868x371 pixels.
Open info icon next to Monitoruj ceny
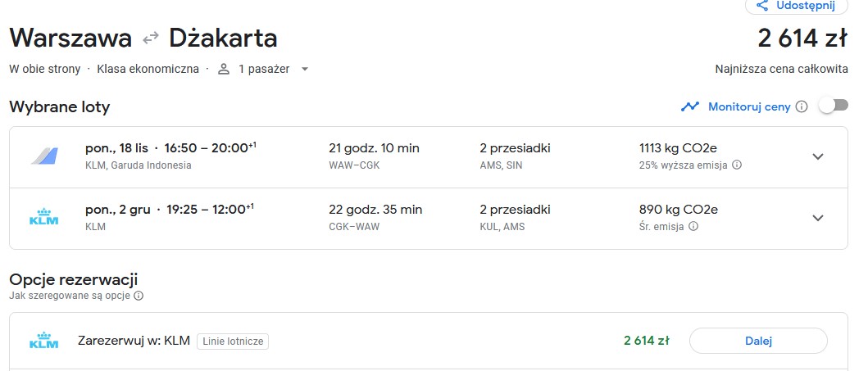pos(801,106)
